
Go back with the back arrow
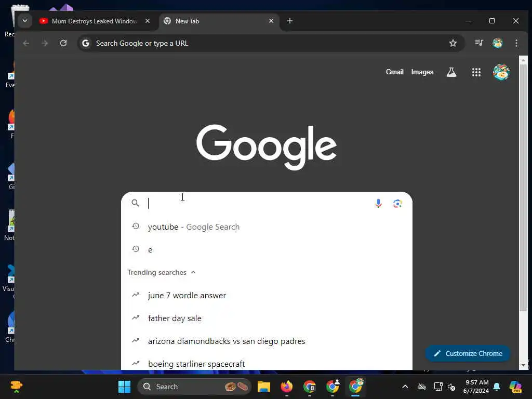click(x=26, y=43)
